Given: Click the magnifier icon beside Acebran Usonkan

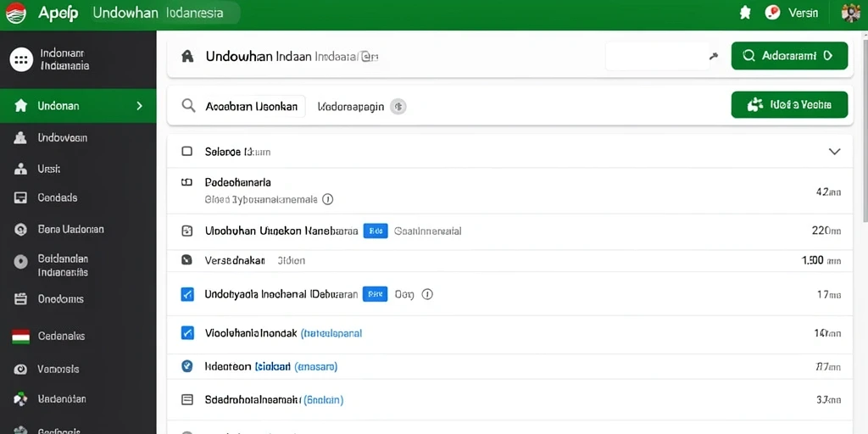Looking at the screenshot, I should [x=189, y=106].
